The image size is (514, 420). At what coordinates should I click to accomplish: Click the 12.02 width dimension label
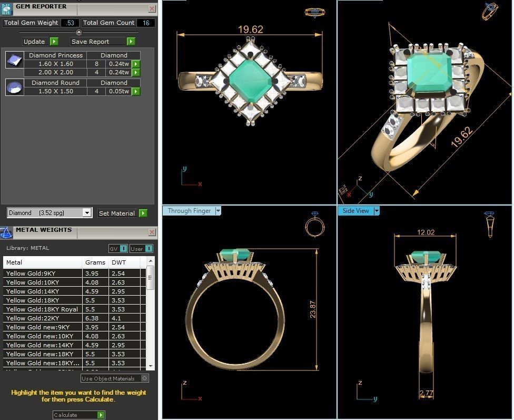pyautogui.click(x=426, y=232)
